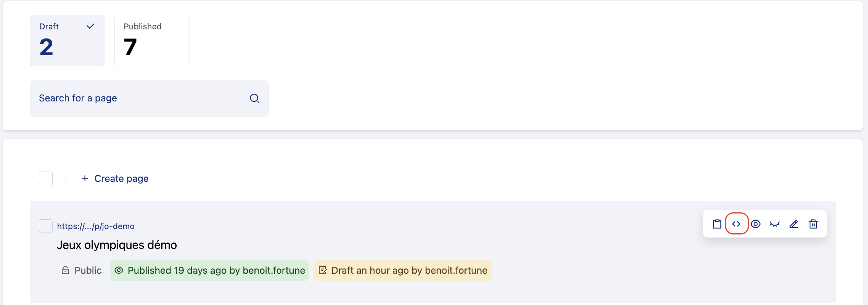The image size is (868, 305).
Task: Switch to the Published filter tab
Action: 152,40
